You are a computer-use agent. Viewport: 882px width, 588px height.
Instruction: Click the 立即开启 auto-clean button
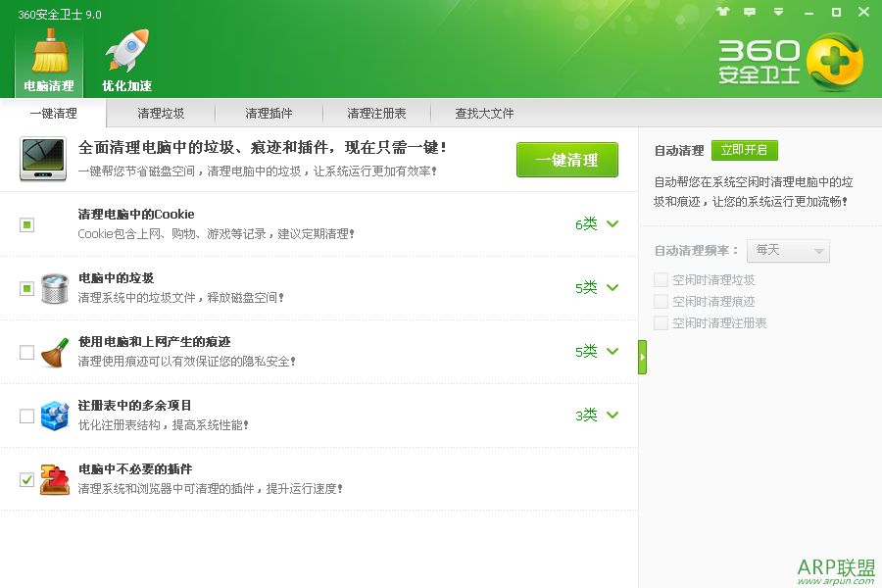point(744,150)
